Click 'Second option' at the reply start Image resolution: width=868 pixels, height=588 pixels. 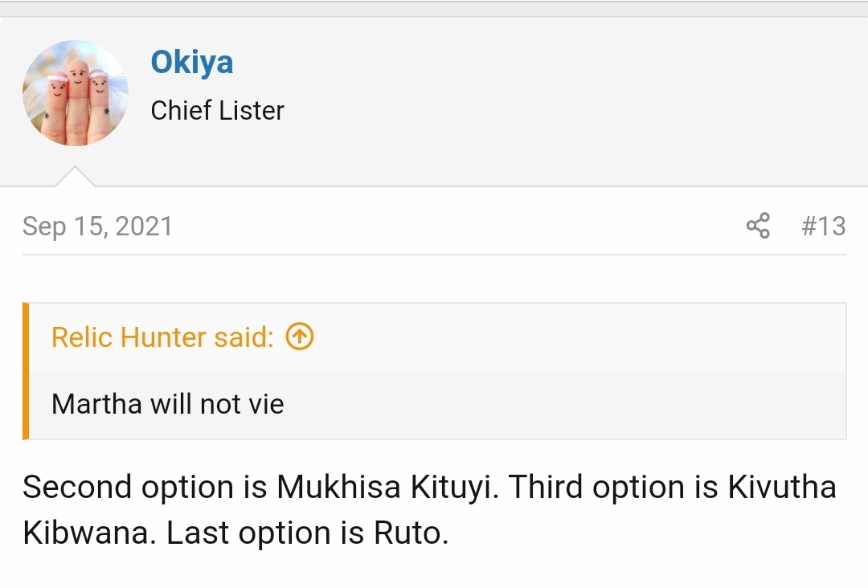pyautogui.click(x=129, y=488)
